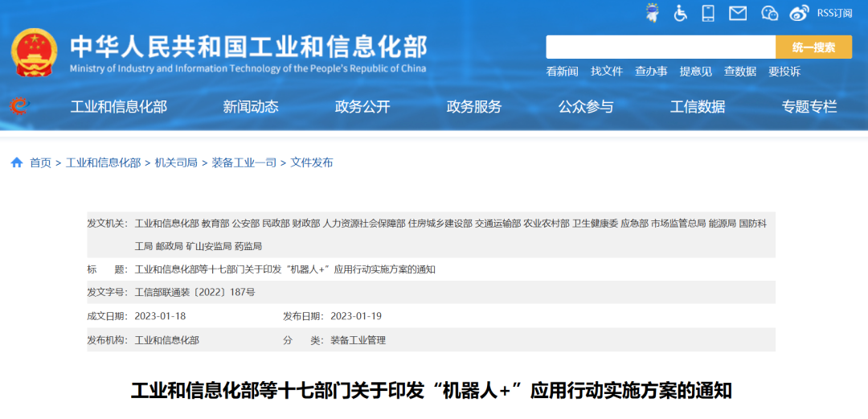The height and width of the screenshot is (419, 868).
Task: Select 要投诉 search shortcut
Action: pyautogui.click(x=784, y=72)
